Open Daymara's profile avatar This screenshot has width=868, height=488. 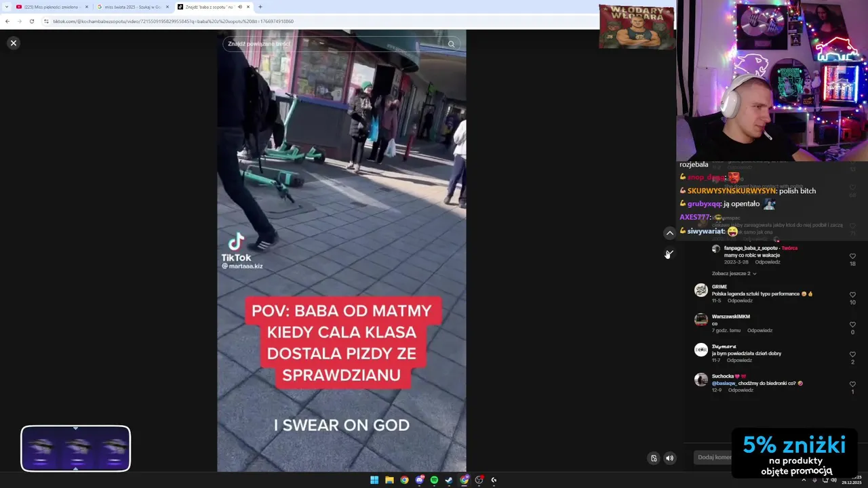pyautogui.click(x=701, y=350)
